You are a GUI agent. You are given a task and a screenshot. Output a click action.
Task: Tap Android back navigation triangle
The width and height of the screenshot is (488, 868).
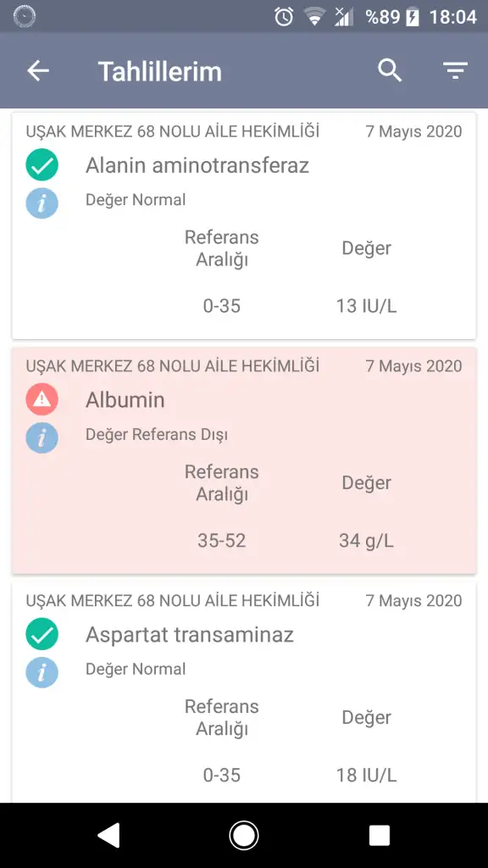click(109, 835)
